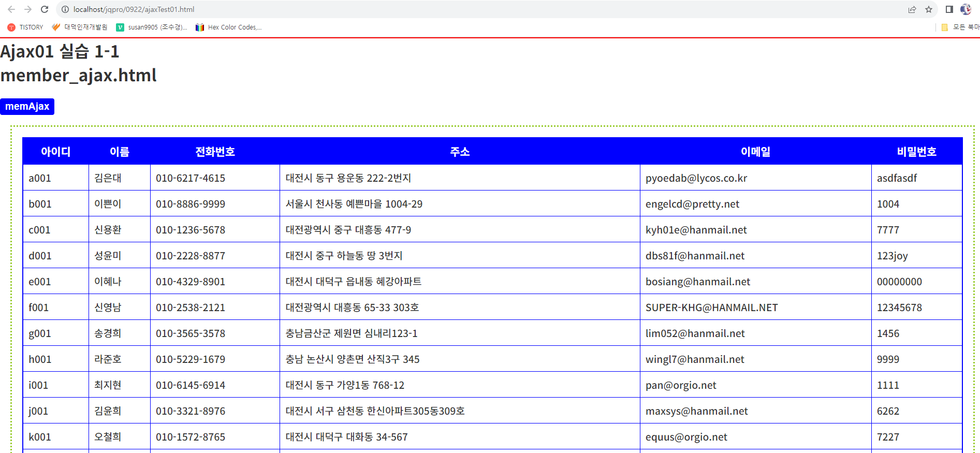Select email kyh01e@hanmail.net
Viewport: 980px width, 453px height.
pyautogui.click(x=696, y=230)
